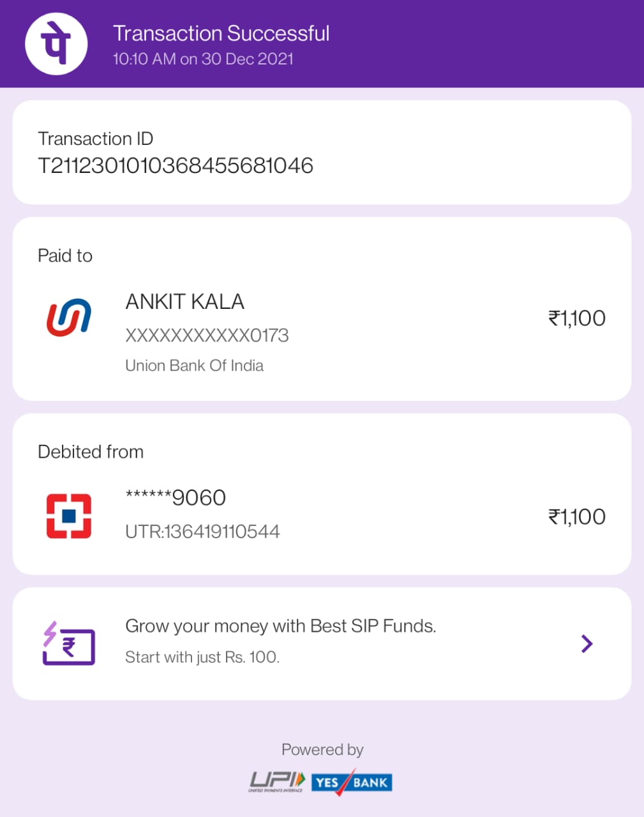Image resolution: width=644 pixels, height=817 pixels.
Task: Tap the Paid to amount ₹1,100
Action: tap(576, 318)
